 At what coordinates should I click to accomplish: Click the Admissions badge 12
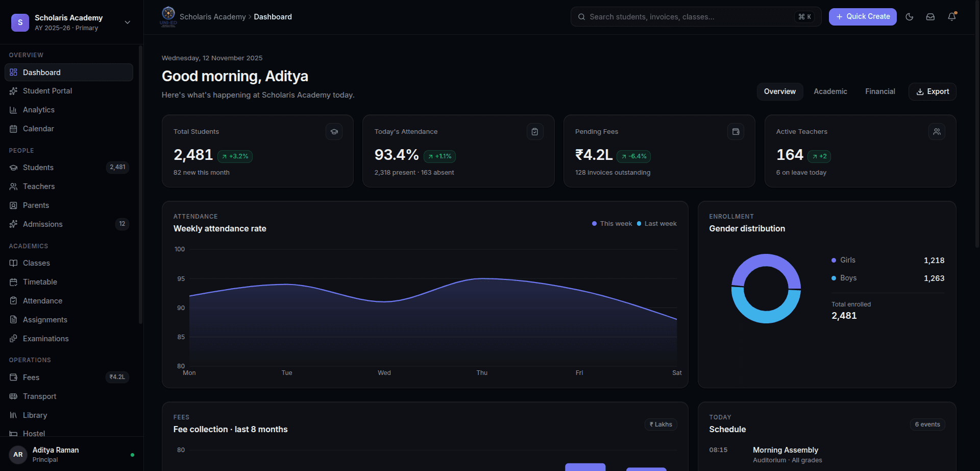click(122, 224)
